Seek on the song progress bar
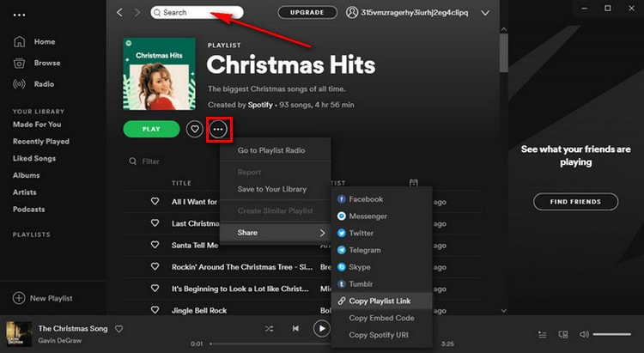Viewport: 644px width, 353px height. point(322,344)
